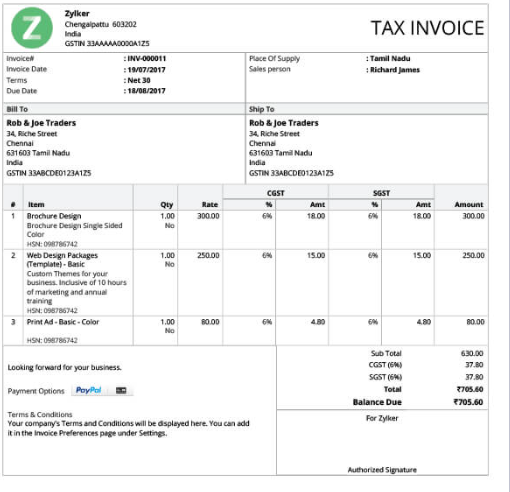Click the Web Design rate 250.00

click(x=208, y=255)
